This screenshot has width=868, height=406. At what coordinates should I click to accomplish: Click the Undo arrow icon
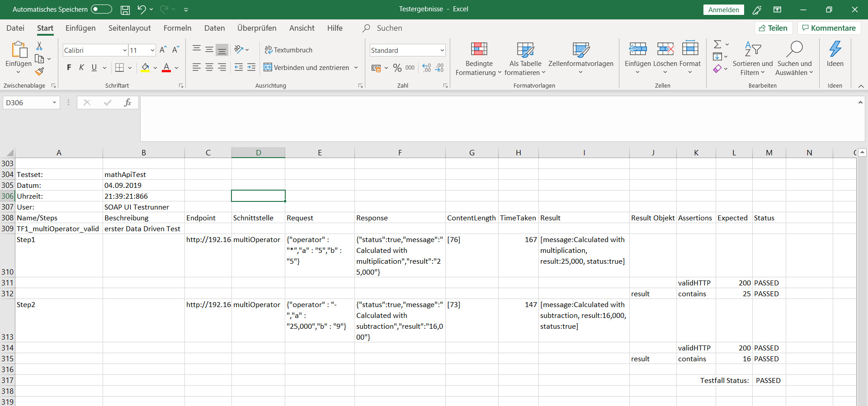(142, 9)
